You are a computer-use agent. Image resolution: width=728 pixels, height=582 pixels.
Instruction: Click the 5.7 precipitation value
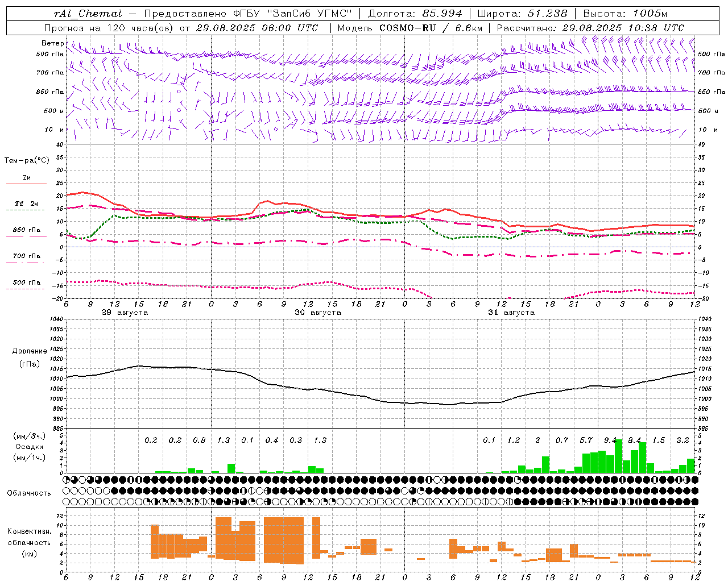586,440
